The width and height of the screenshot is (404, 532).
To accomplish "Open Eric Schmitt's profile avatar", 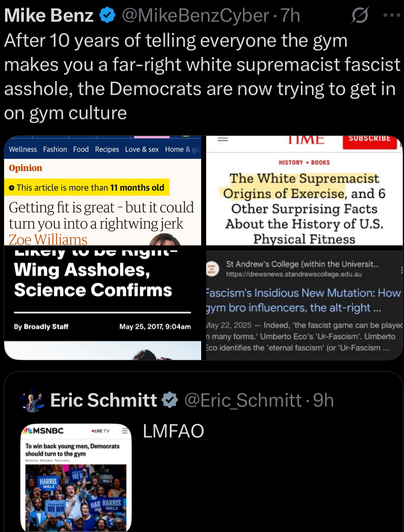I will tap(32, 400).
